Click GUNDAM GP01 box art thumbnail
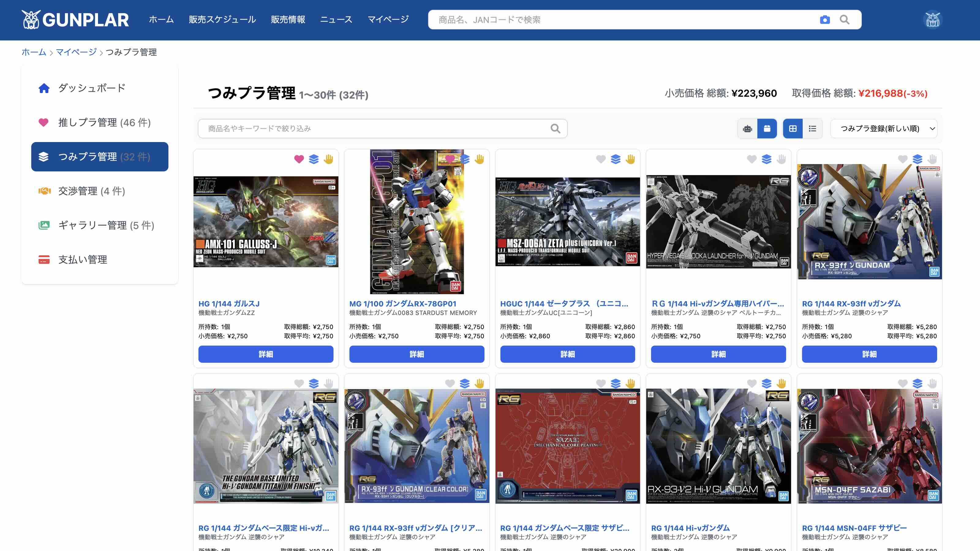Image resolution: width=980 pixels, height=551 pixels. [417, 222]
